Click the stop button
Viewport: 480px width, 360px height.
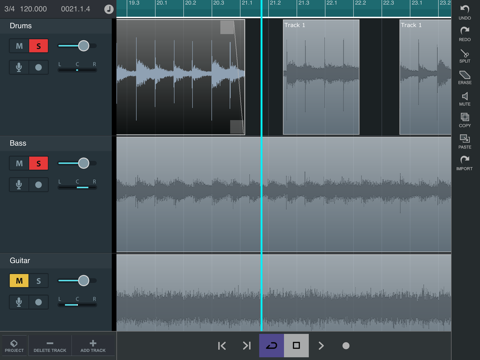(x=296, y=346)
